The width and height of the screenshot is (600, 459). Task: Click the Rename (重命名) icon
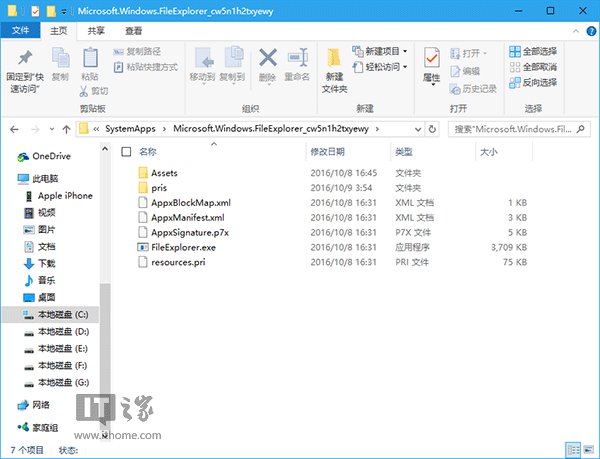pyautogui.click(x=297, y=57)
